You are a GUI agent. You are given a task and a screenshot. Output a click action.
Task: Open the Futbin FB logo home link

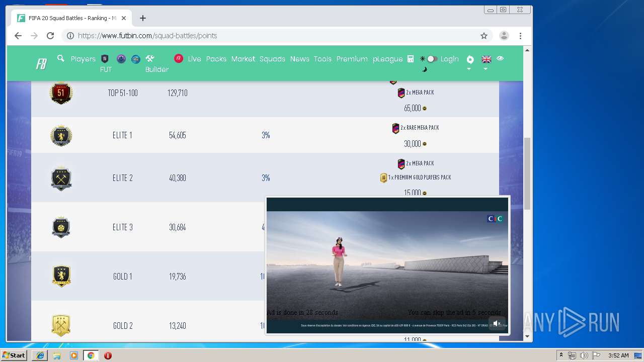point(41,64)
